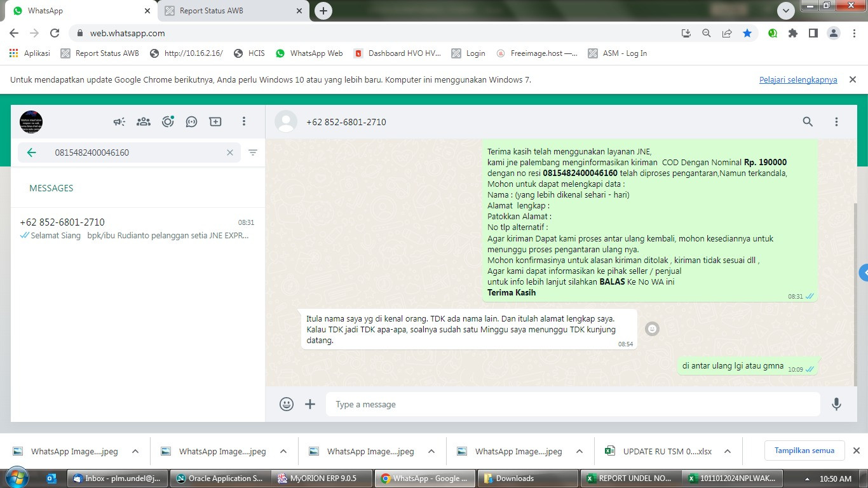Open the WhatsApp sidebar three-dot menu
This screenshot has width=868, height=488.
coord(244,121)
